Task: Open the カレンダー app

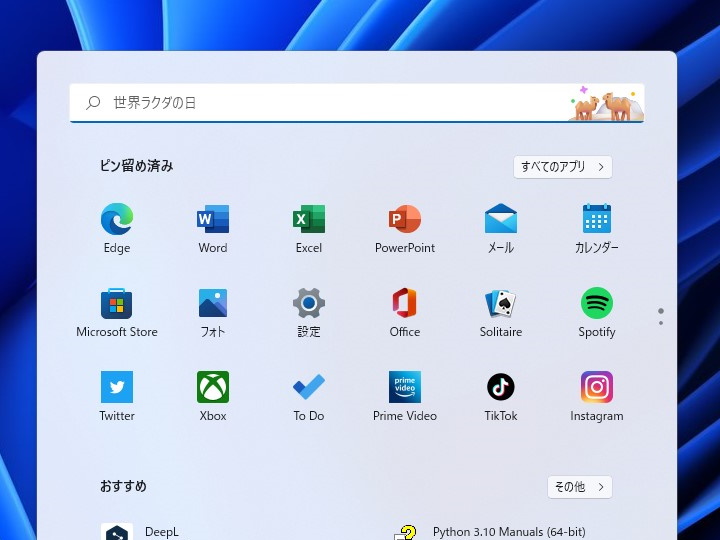Action: 596,228
